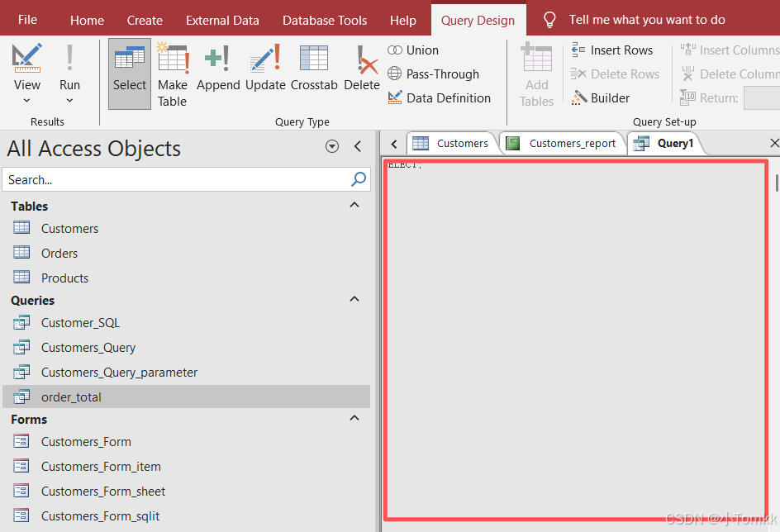780x532 pixels.
Task: Click the Data Definition query button
Action: [440, 98]
